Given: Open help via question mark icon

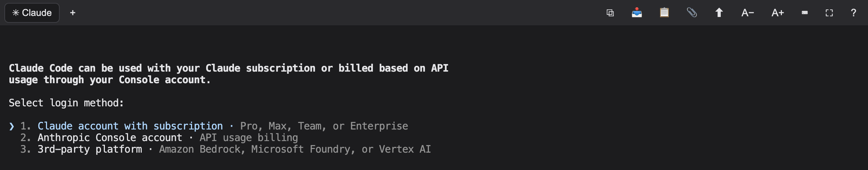Looking at the screenshot, I should point(854,13).
